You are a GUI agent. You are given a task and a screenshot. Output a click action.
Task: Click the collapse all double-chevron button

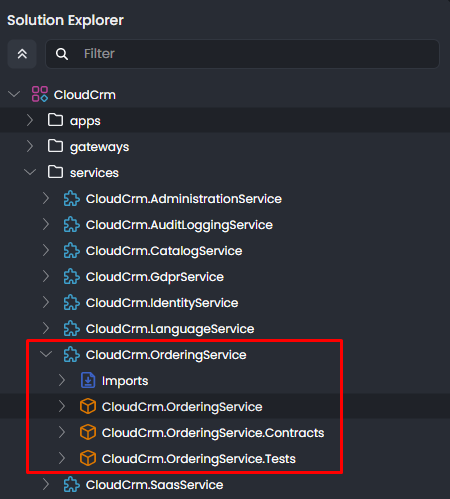(x=22, y=54)
